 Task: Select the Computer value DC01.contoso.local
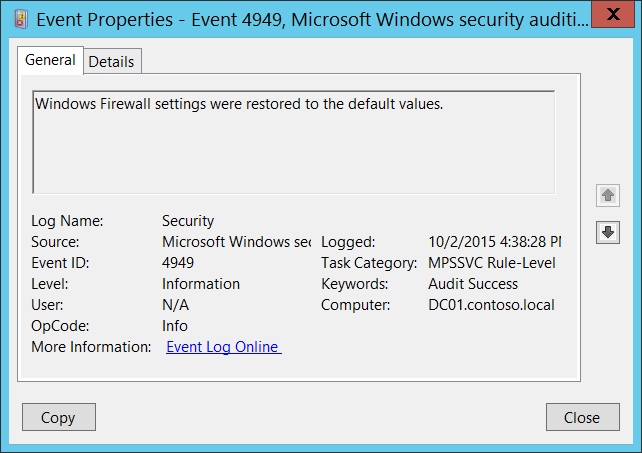click(x=490, y=304)
